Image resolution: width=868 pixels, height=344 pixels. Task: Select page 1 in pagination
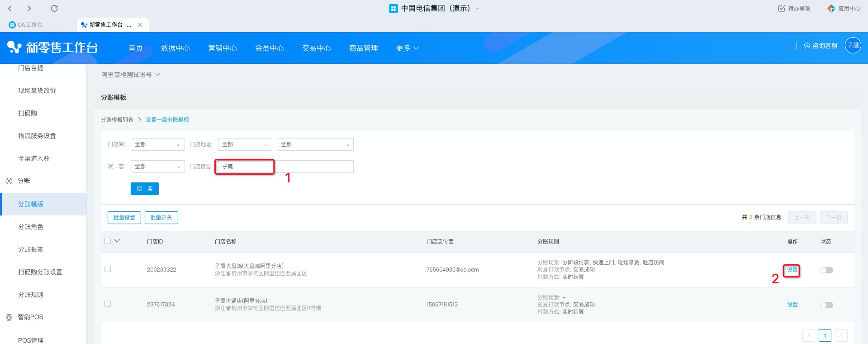pos(825,335)
